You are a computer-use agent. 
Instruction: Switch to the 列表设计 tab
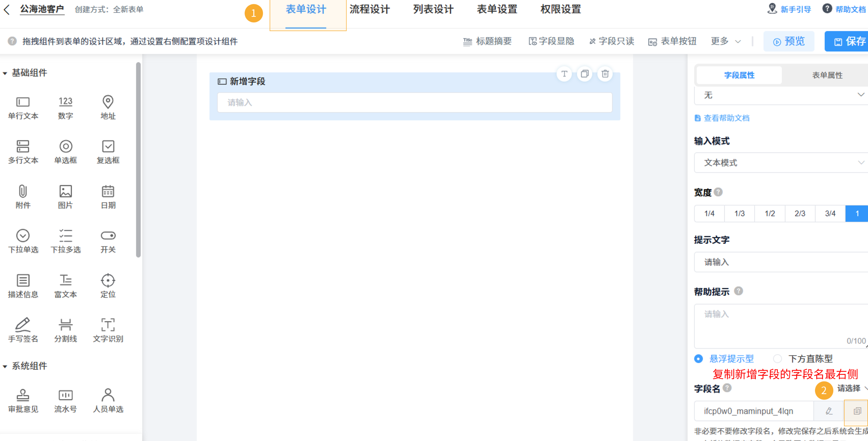click(433, 9)
